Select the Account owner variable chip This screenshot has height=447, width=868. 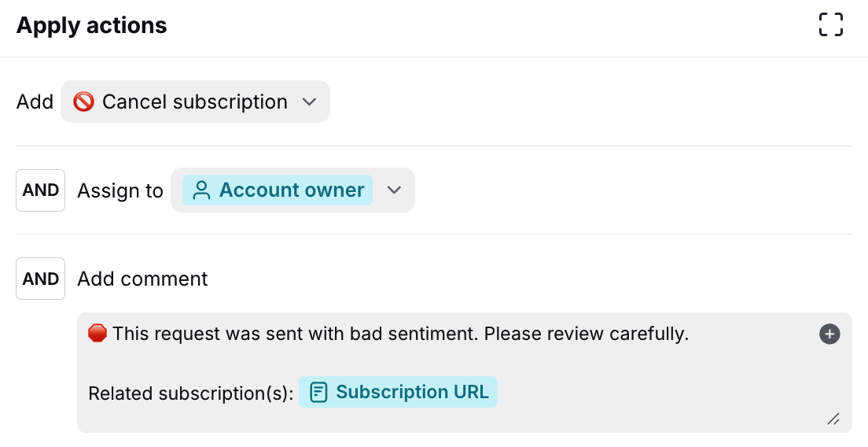[x=278, y=190]
